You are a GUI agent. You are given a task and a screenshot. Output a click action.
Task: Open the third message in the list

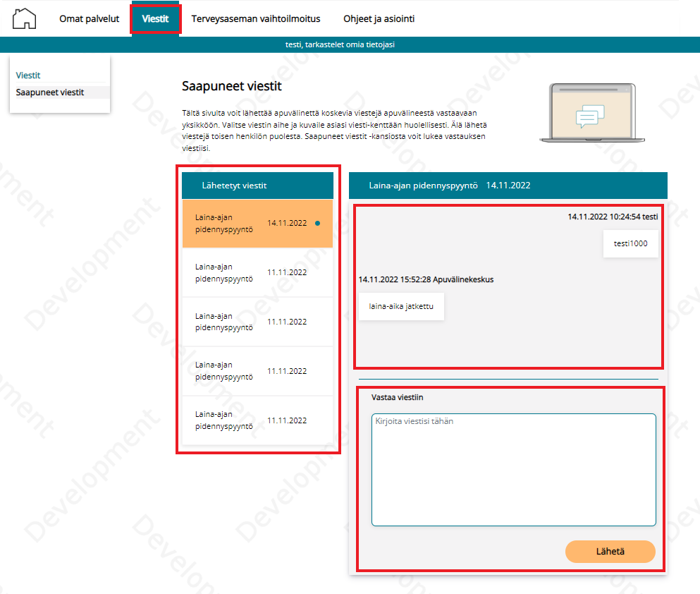(x=257, y=322)
